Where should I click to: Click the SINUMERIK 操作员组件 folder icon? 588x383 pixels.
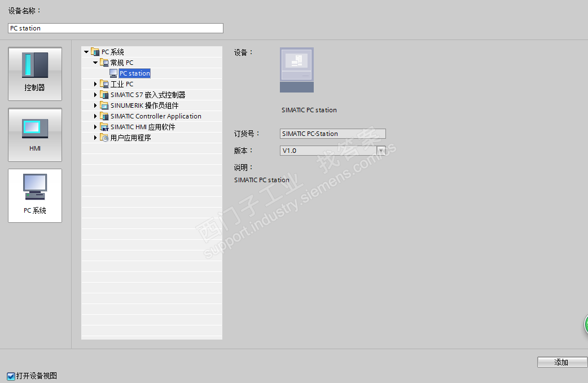(104, 105)
